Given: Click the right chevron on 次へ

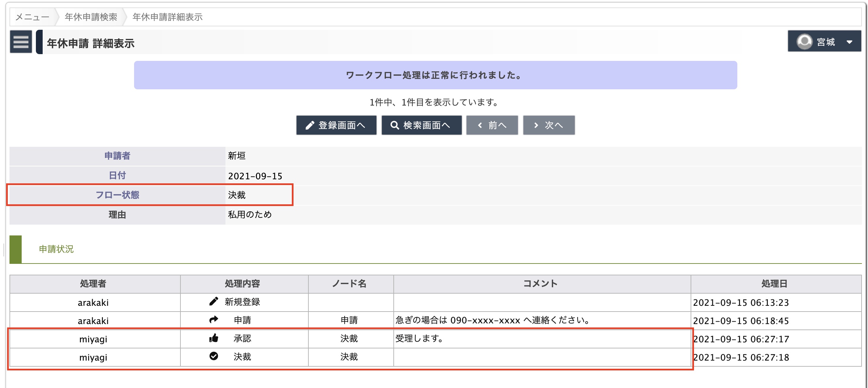Looking at the screenshot, I should (536, 125).
